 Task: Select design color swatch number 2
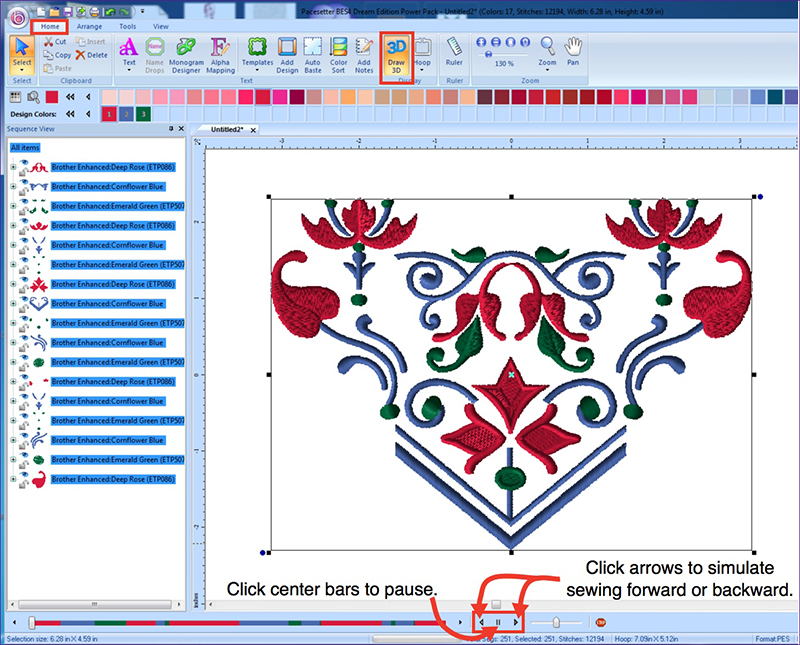pyautogui.click(x=125, y=114)
